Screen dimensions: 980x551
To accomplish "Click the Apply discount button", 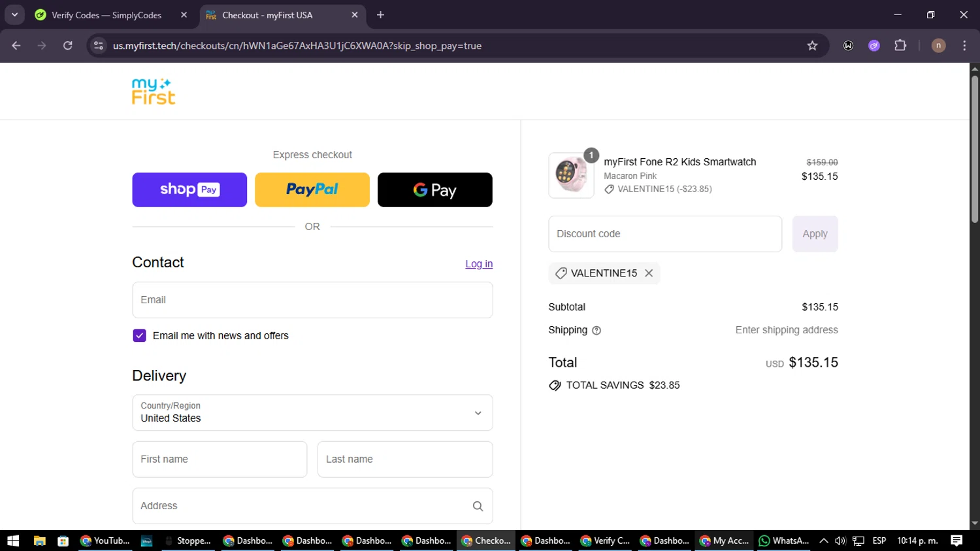I will coord(815,234).
